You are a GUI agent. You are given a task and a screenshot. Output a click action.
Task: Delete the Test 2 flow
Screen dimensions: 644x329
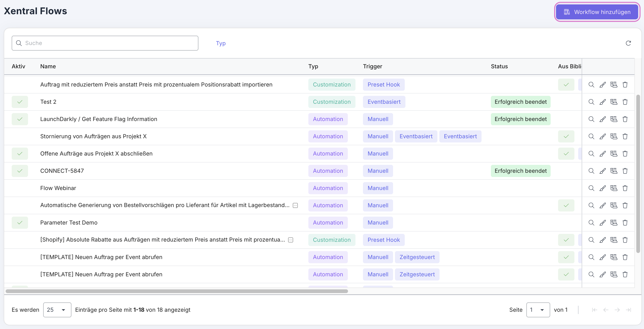tap(625, 102)
